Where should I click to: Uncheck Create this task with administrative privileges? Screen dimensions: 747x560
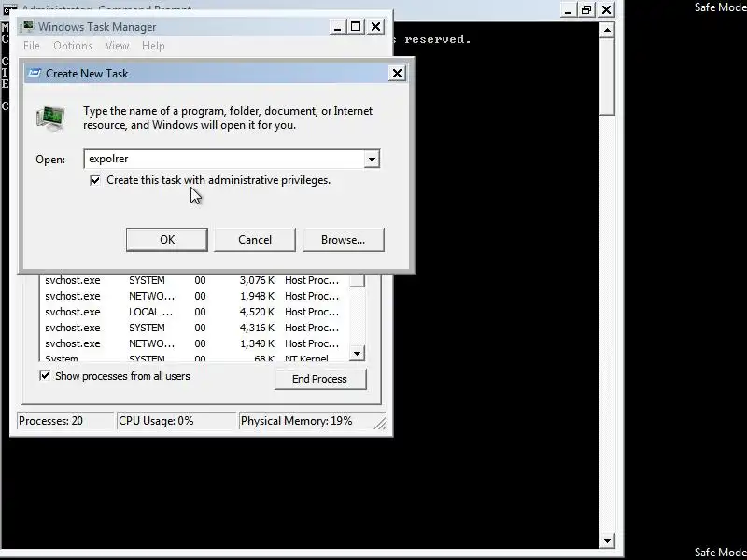tap(95, 180)
